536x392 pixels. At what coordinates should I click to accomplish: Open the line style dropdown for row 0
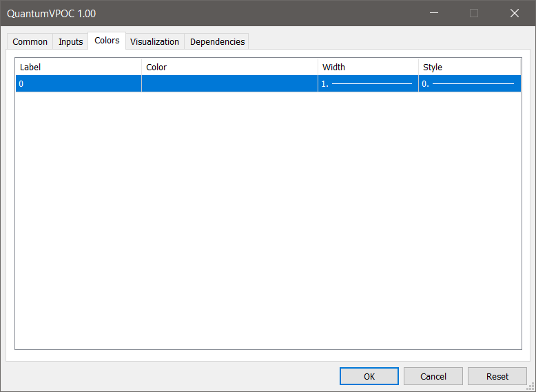coord(469,84)
